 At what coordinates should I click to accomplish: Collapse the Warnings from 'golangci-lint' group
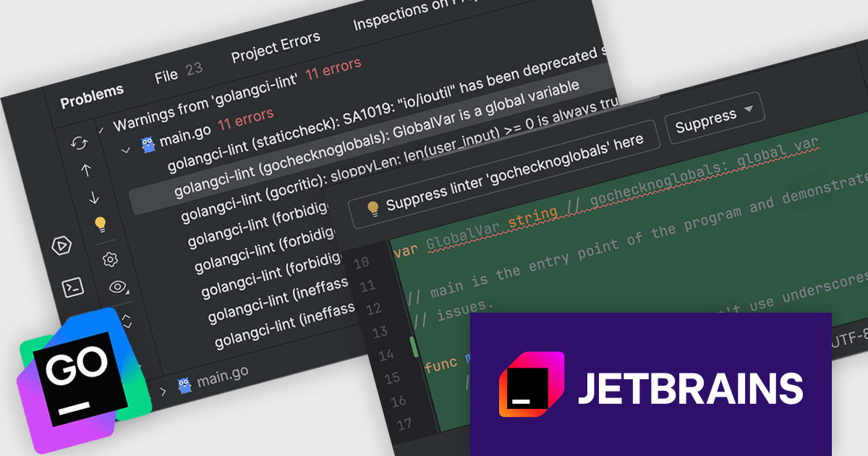click(101, 130)
